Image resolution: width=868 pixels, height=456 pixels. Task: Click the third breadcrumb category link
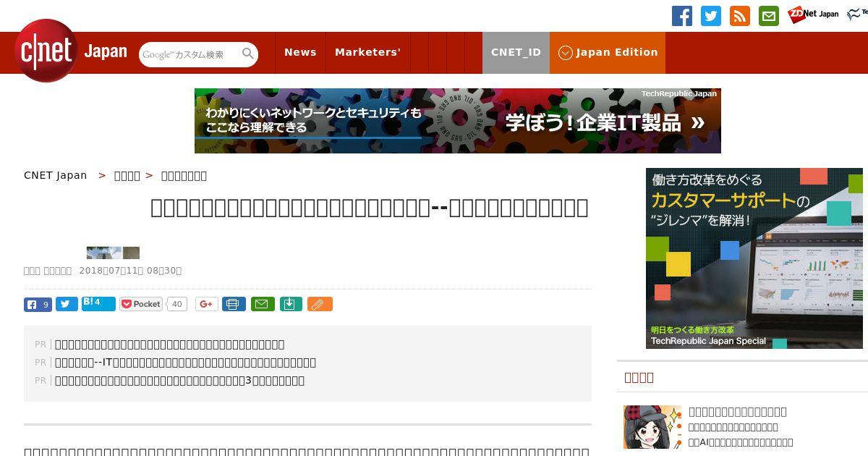(x=184, y=175)
